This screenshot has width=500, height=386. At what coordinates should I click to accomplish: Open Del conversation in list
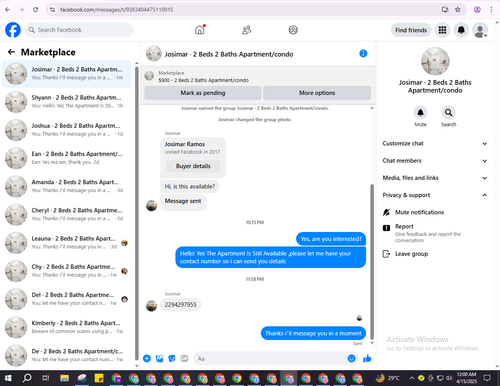[66, 299]
